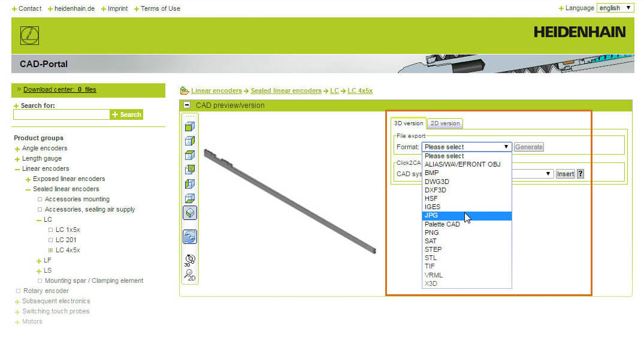644x341 pixels.
Task: Open the Download center link
Action: click(59, 89)
